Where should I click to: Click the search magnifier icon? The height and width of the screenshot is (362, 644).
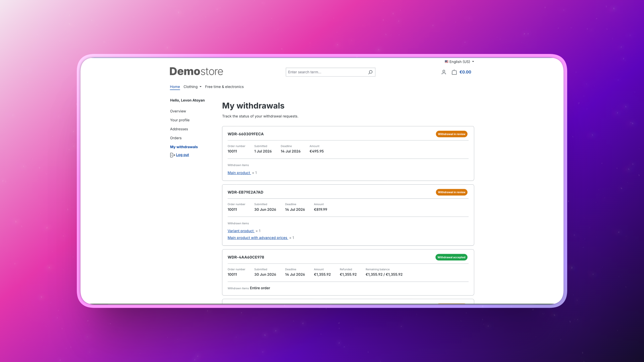tap(370, 72)
